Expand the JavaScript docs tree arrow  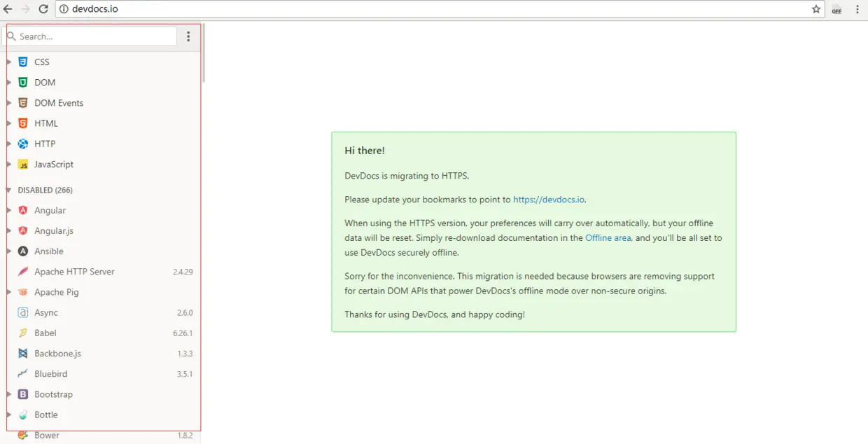(8, 165)
